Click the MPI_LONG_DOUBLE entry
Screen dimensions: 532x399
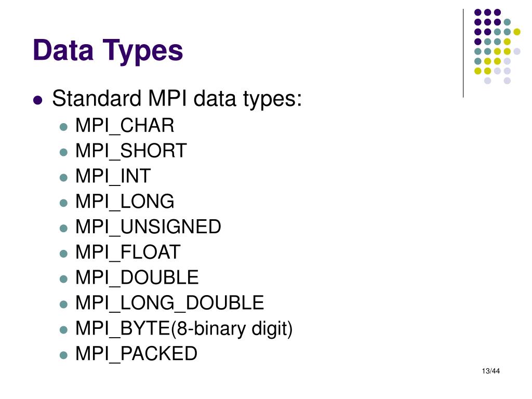(x=170, y=303)
